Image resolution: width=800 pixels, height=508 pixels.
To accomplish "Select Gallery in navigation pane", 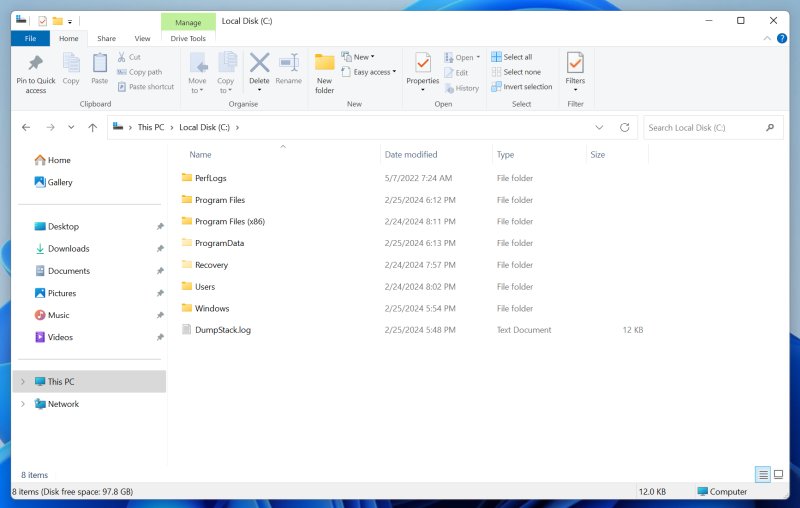I will coord(54,182).
